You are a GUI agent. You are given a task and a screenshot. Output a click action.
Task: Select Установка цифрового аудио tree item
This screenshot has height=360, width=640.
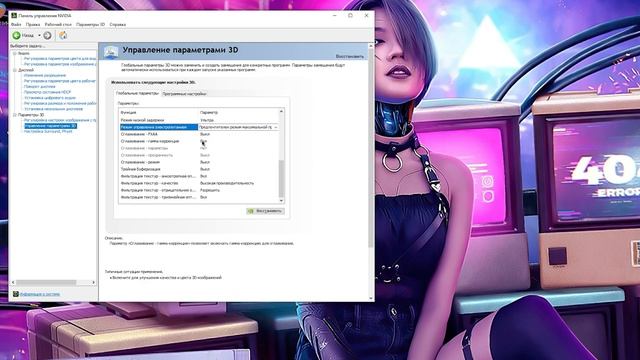pos(50,98)
